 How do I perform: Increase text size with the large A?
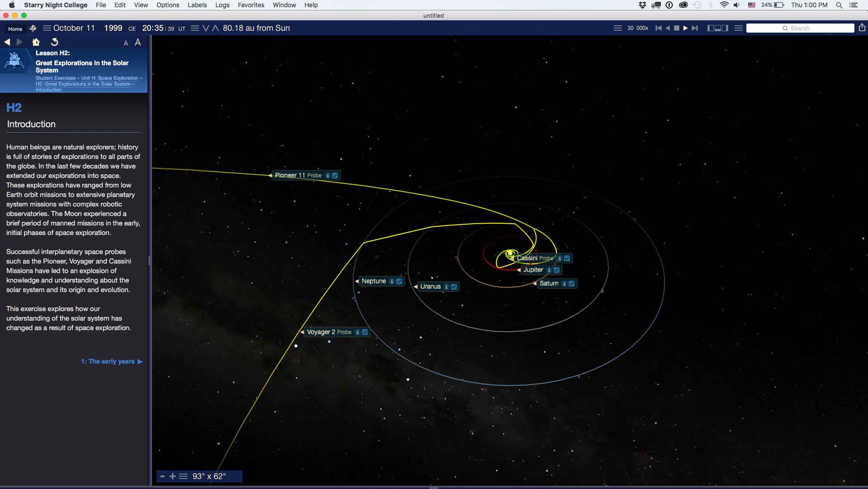pyautogui.click(x=138, y=42)
